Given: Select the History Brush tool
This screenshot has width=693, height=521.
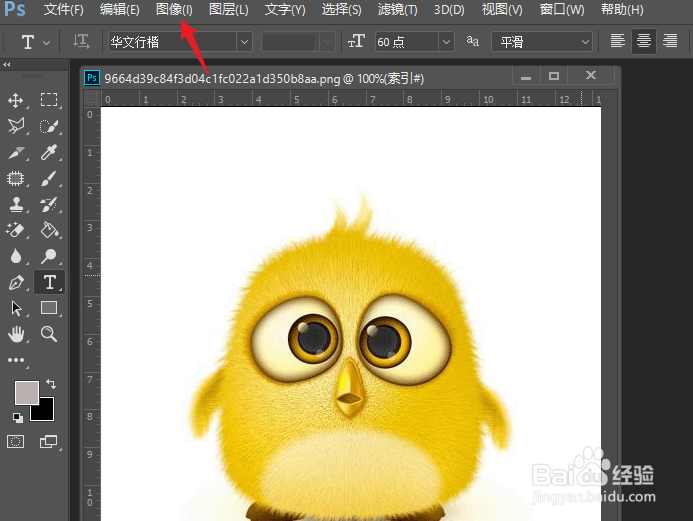Looking at the screenshot, I should (49, 205).
